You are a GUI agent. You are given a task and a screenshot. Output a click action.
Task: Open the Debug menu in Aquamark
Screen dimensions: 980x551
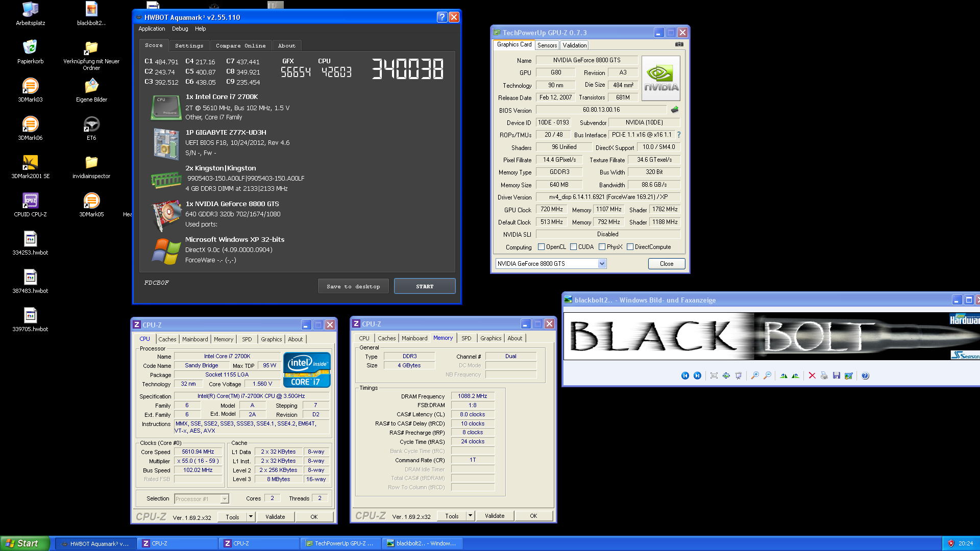pyautogui.click(x=180, y=29)
